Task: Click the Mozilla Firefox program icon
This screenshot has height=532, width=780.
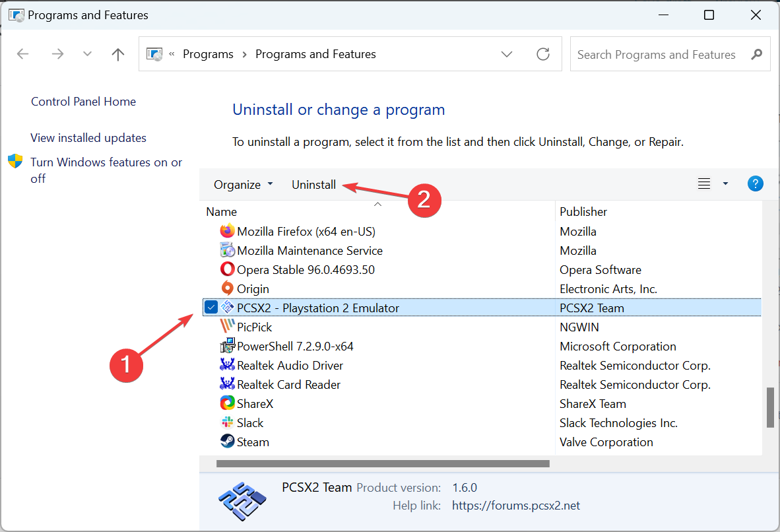Action: tap(227, 231)
